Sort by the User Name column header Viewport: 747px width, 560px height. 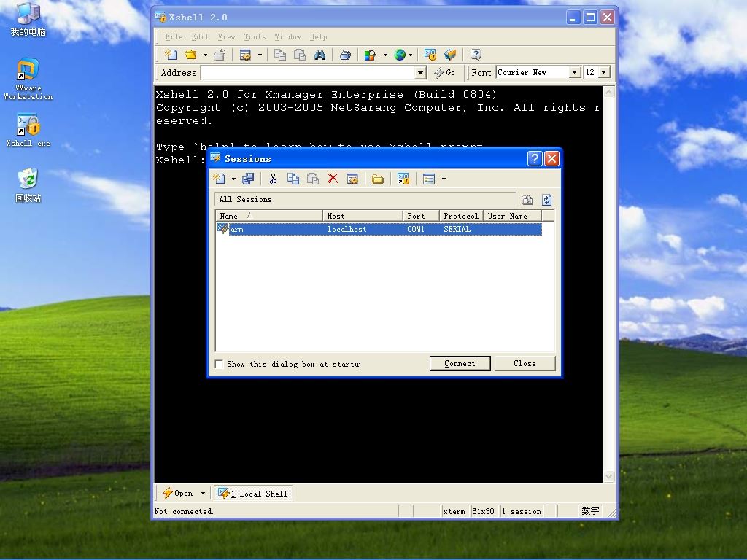click(512, 216)
